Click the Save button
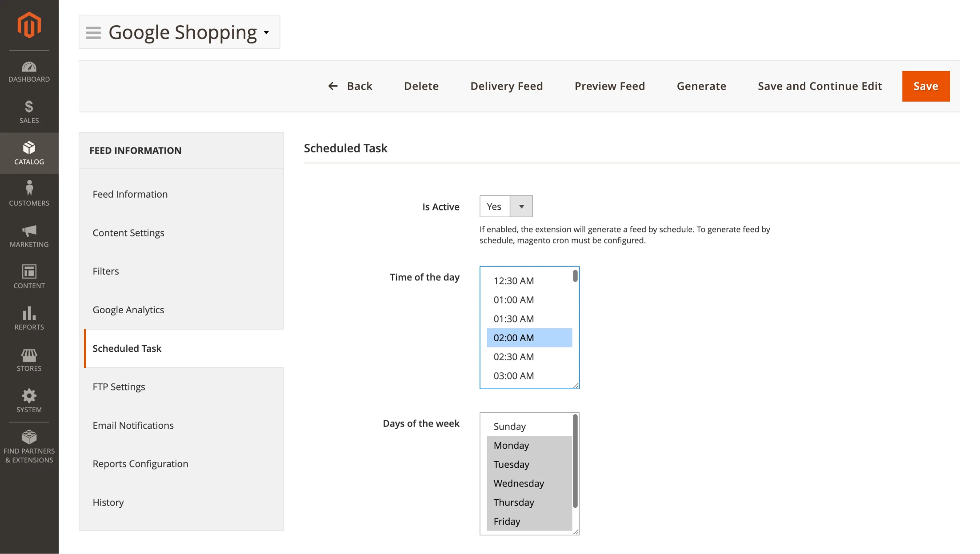This screenshot has height=554, width=980. [925, 86]
